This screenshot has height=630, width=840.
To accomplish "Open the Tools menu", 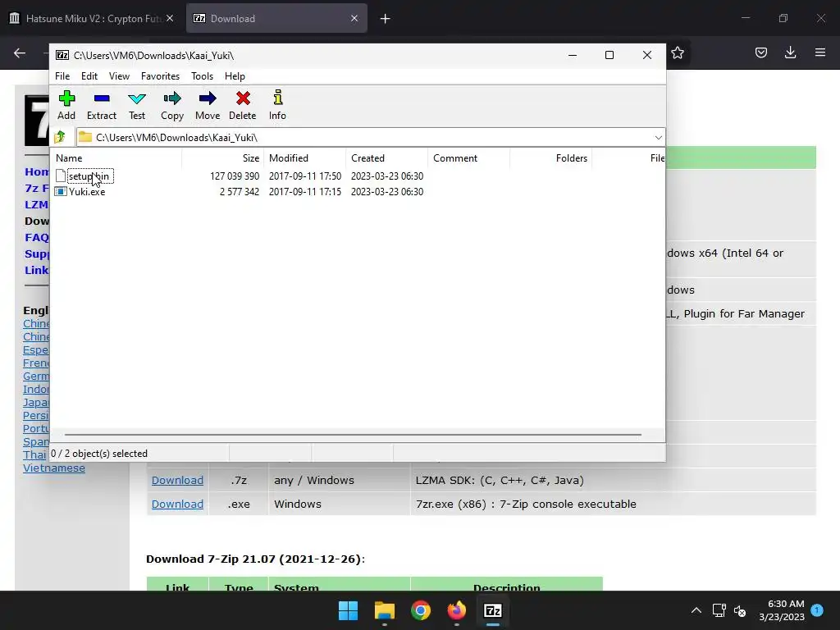I will point(202,76).
